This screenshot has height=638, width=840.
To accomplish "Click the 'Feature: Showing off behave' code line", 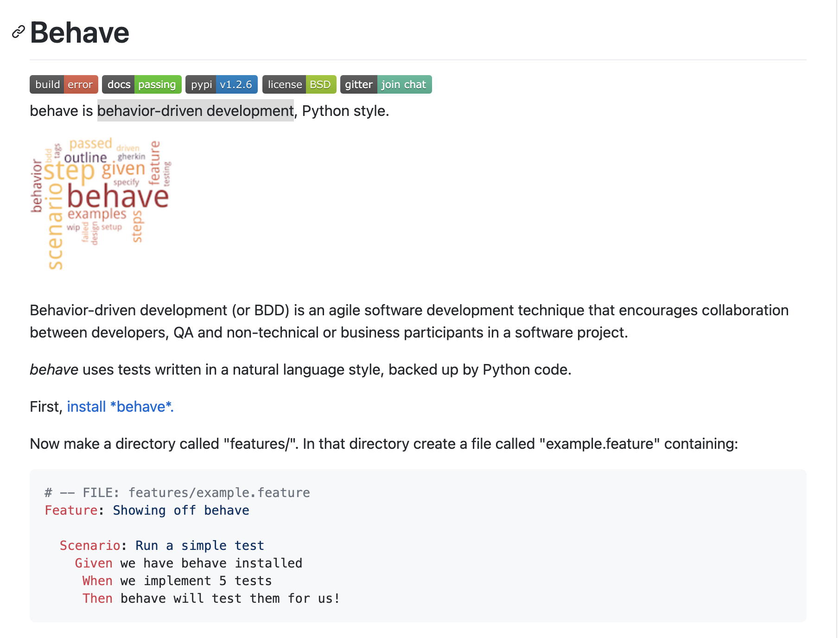I will click(x=146, y=510).
